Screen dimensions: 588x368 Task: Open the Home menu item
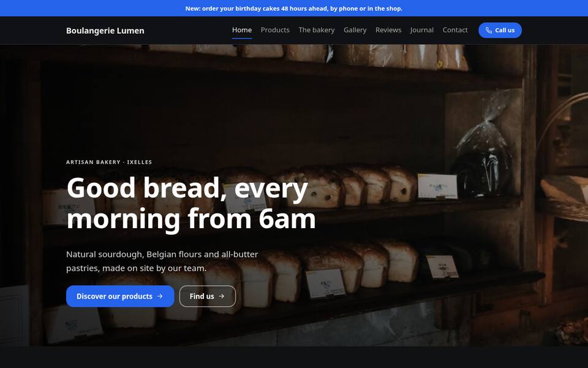(x=242, y=30)
